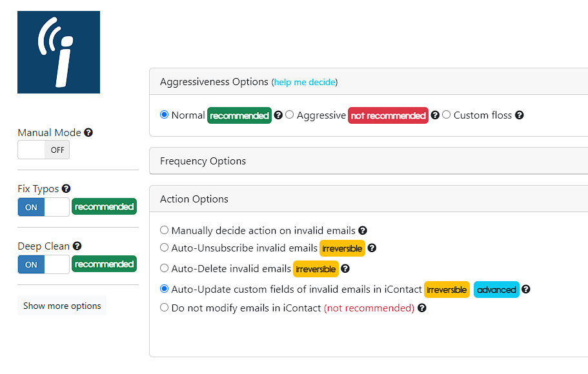The image size is (588, 374).
Task: Choose the Custom floss radio button
Action: (x=446, y=115)
